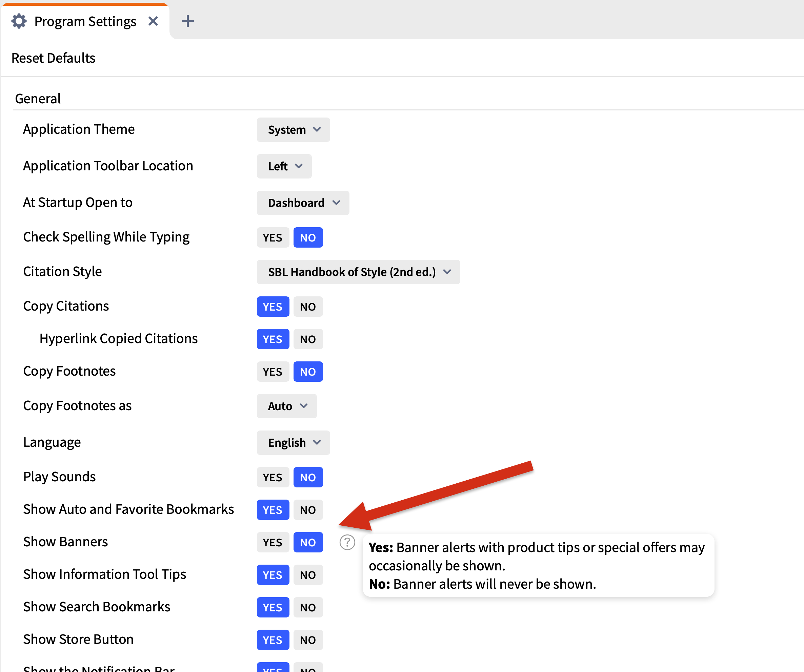Image resolution: width=804 pixels, height=672 pixels.
Task: Click the Show Banners help question icon
Action: pos(347,542)
